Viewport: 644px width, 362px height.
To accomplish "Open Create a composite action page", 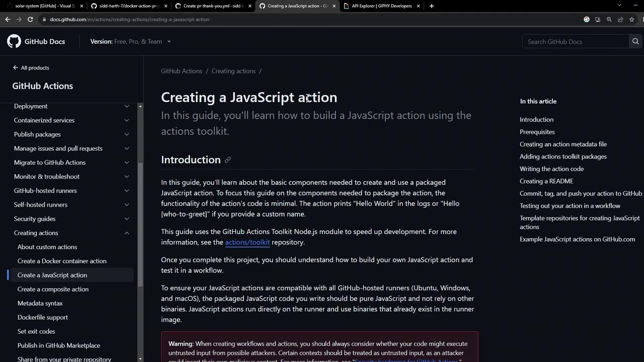I will 53,289.
